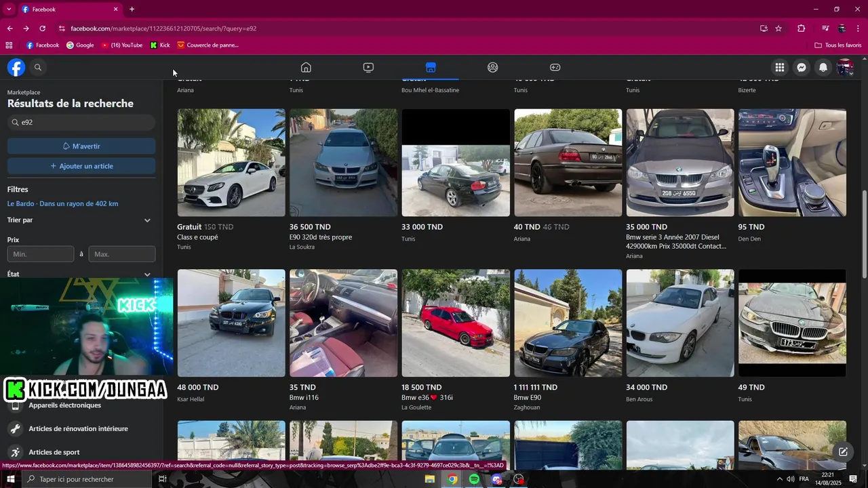Click the minimum price field
This screenshot has height=488, width=868.
[41, 254]
